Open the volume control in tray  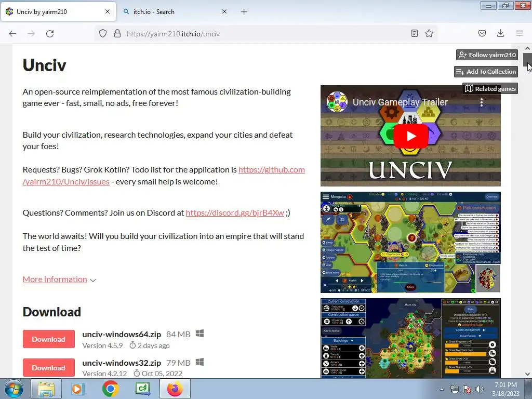coord(479,389)
